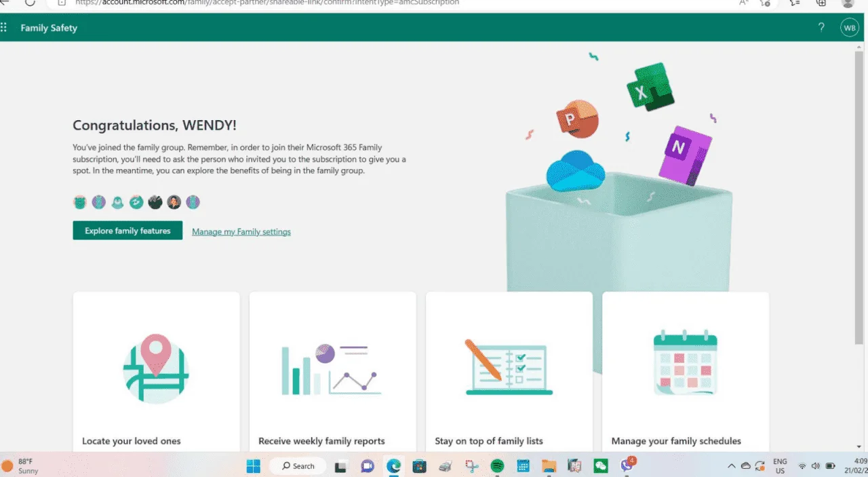Viewport: 868px width, 477px height.
Task: Open the WB account avatar menu
Action: [849, 28]
